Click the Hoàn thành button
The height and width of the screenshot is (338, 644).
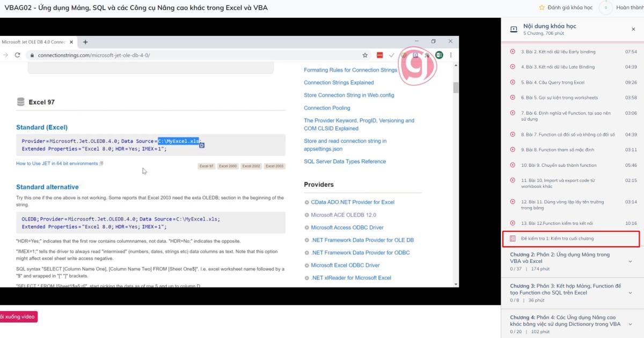click(x=630, y=8)
